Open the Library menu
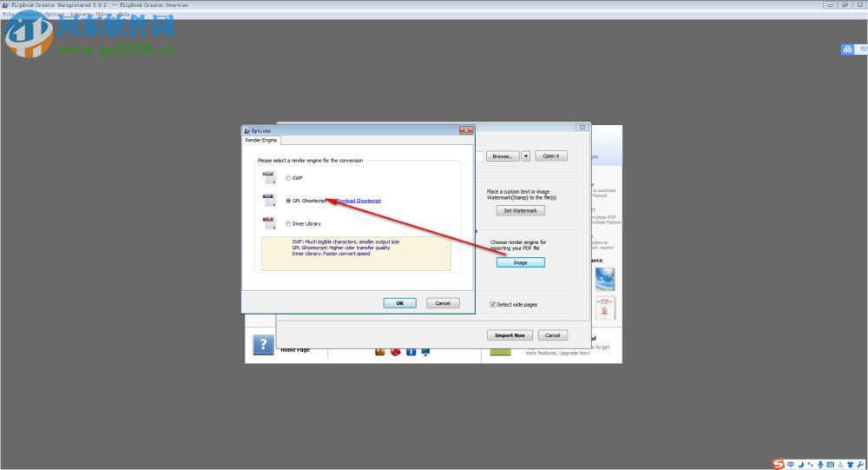The height and width of the screenshot is (470, 868). [x=80, y=14]
